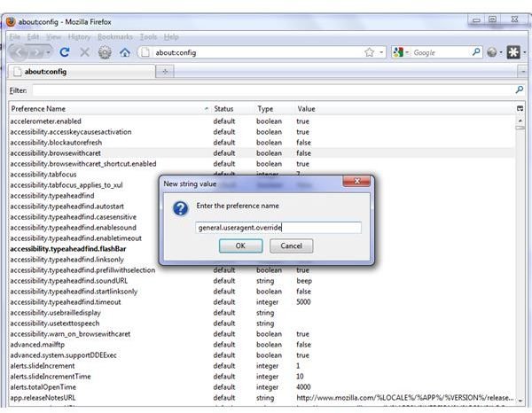
Task: Confirm the dialog with OK
Action: 240,245
